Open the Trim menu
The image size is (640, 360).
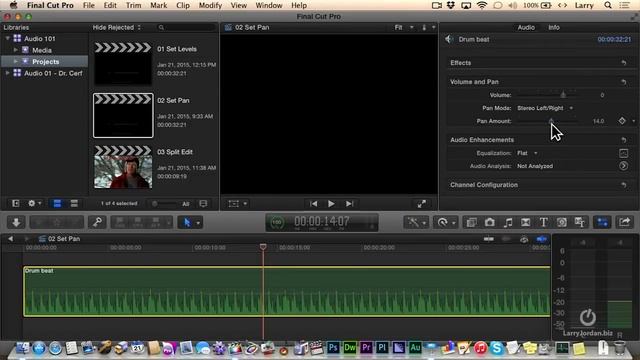133,5
